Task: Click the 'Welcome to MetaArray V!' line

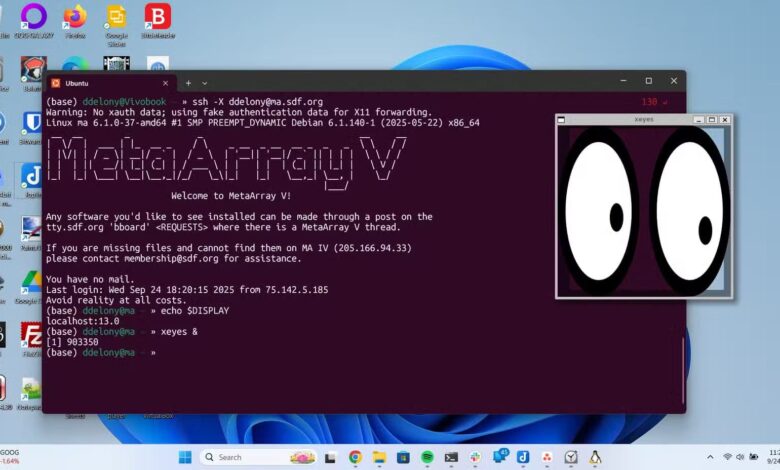Action: [x=231, y=195]
